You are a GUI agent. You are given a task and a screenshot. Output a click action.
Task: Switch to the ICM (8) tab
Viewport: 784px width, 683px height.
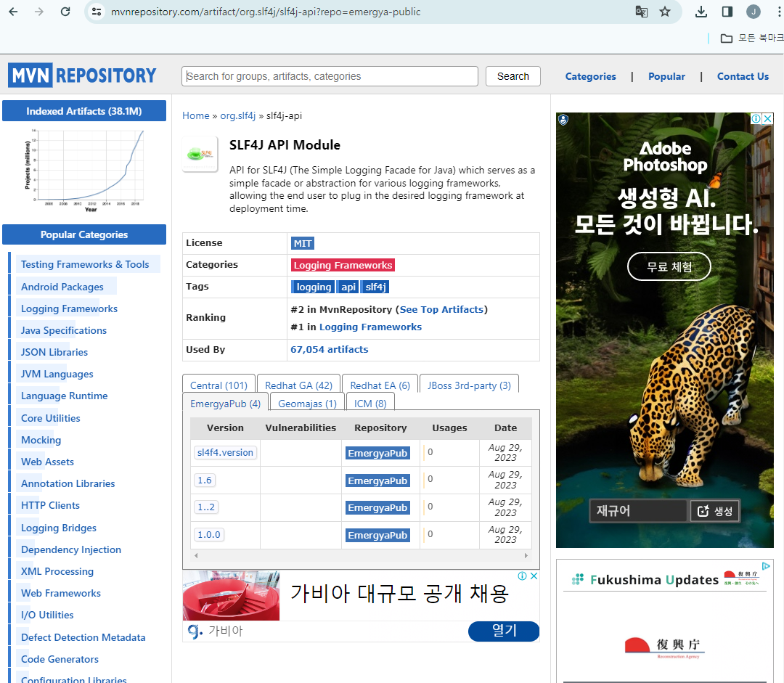[370, 403]
